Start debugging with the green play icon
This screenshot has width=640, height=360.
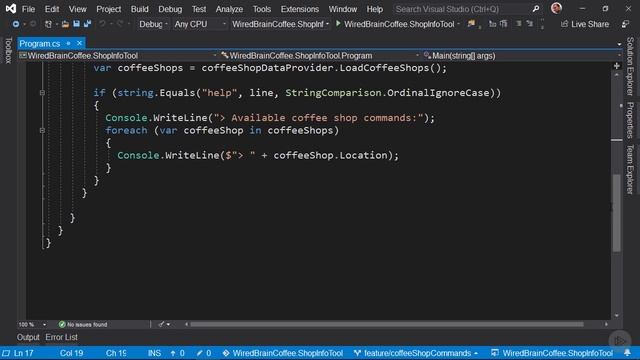338,24
